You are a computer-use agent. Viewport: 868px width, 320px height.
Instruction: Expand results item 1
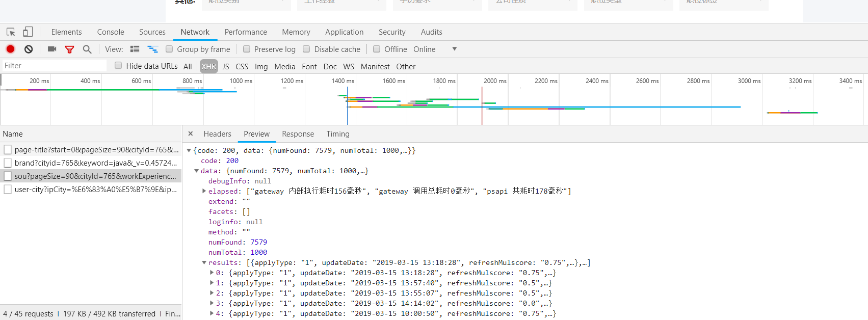tap(212, 283)
